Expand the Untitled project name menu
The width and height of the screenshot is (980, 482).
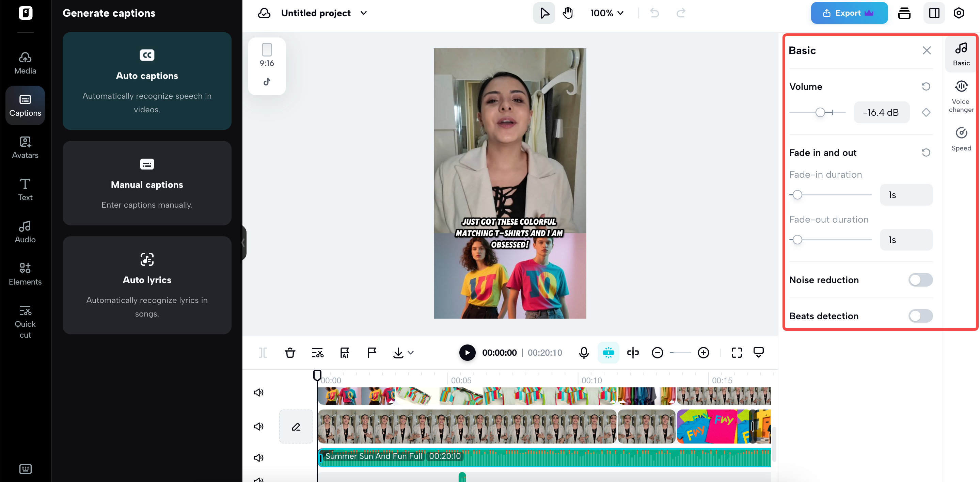click(x=364, y=13)
